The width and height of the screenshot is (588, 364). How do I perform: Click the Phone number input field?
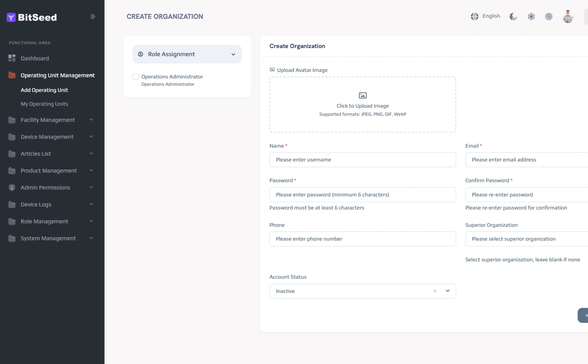click(x=363, y=239)
